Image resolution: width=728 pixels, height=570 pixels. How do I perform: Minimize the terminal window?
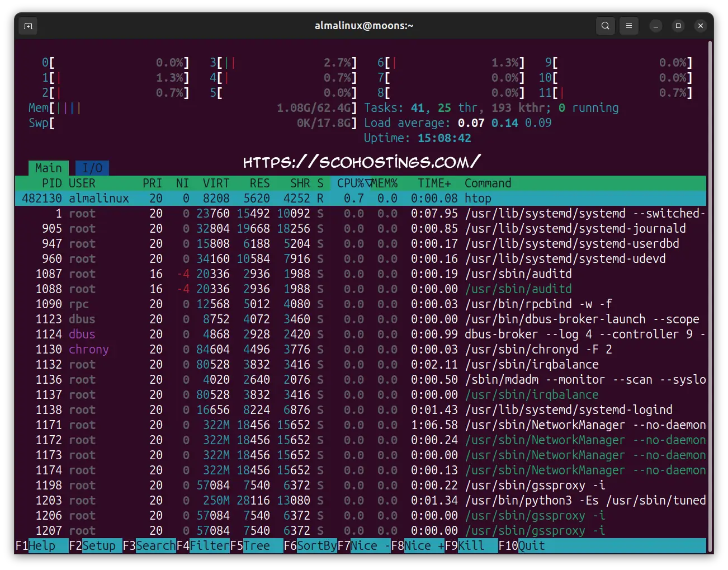tap(656, 26)
